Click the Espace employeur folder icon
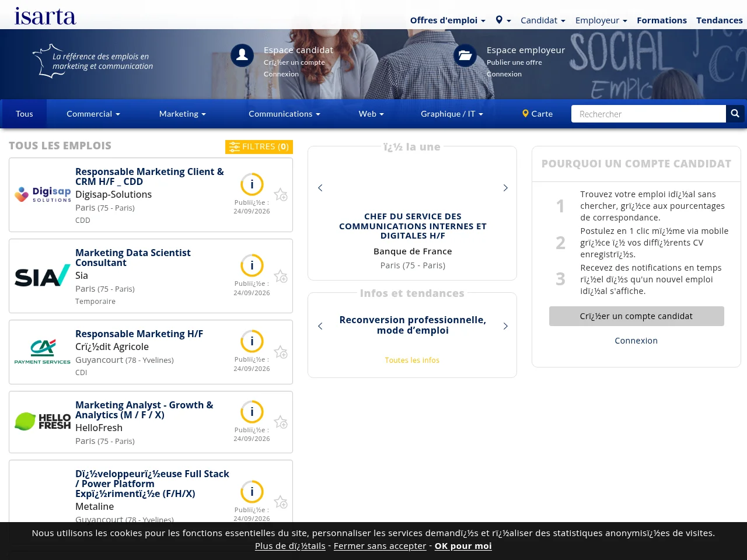This screenshot has height=560, width=747. pos(465,55)
